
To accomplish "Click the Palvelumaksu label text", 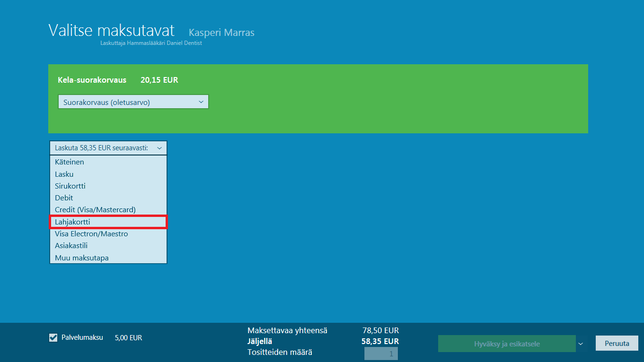I will 82,337.
